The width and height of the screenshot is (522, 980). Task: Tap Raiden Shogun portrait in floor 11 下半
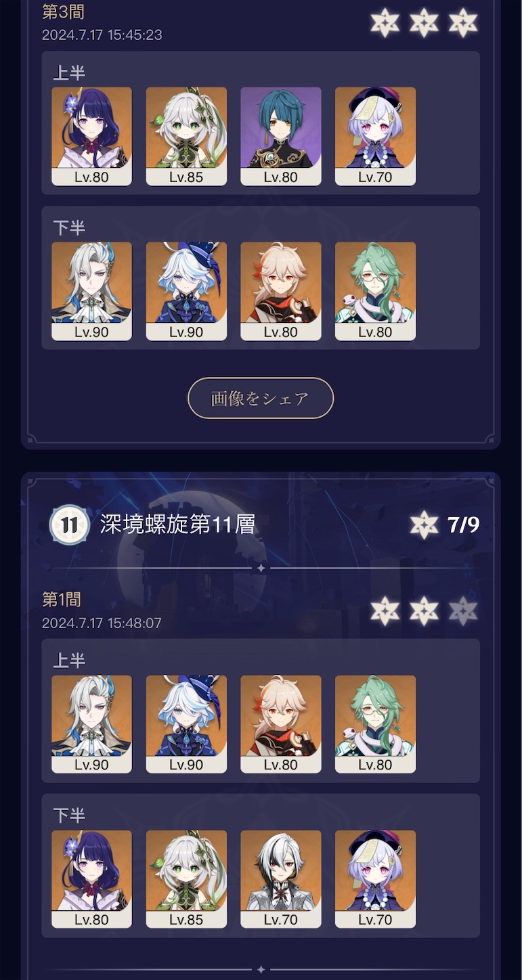click(91, 879)
